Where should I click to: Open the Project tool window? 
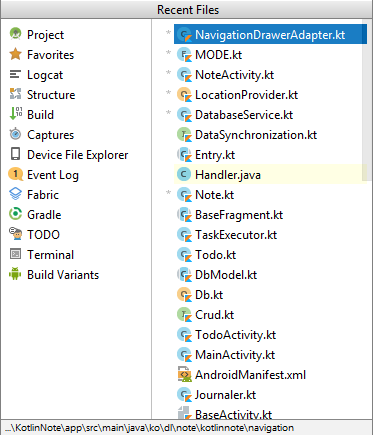click(45, 35)
